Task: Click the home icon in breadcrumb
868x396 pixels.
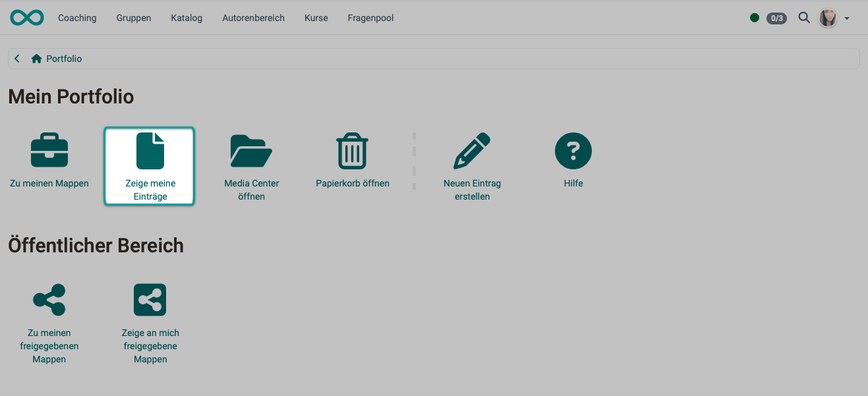Action: click(x=37, y=59)
